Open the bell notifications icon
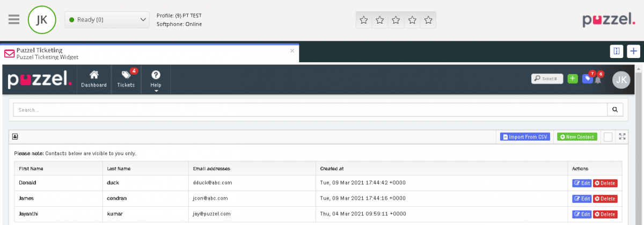The height and width of the screenshot is (225, 644). click(598, 79)
